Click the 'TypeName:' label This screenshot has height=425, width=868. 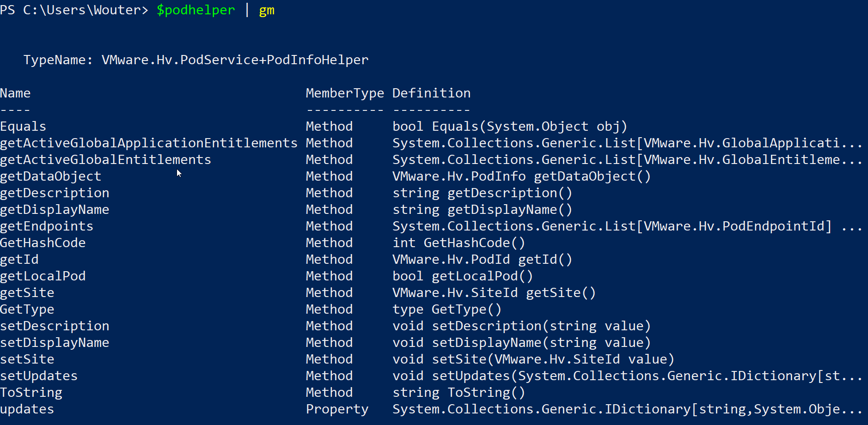pos(58,60)
